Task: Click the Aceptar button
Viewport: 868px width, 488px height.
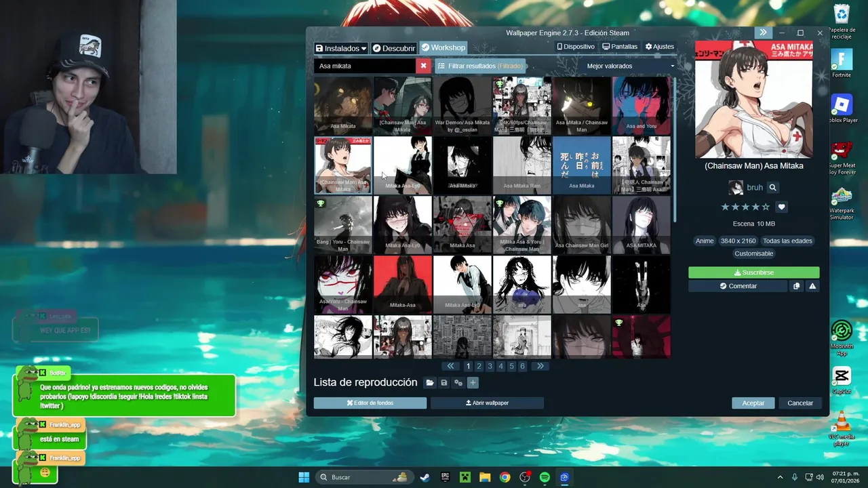Action: (753, 403)
